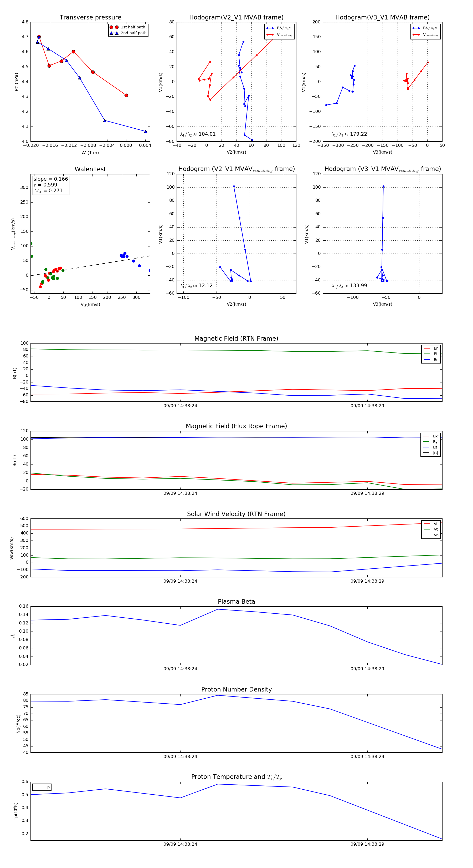Select the "Bt" legend entry
The height and width of the screenshot is (868, 473).
click(x=431, y=354)
